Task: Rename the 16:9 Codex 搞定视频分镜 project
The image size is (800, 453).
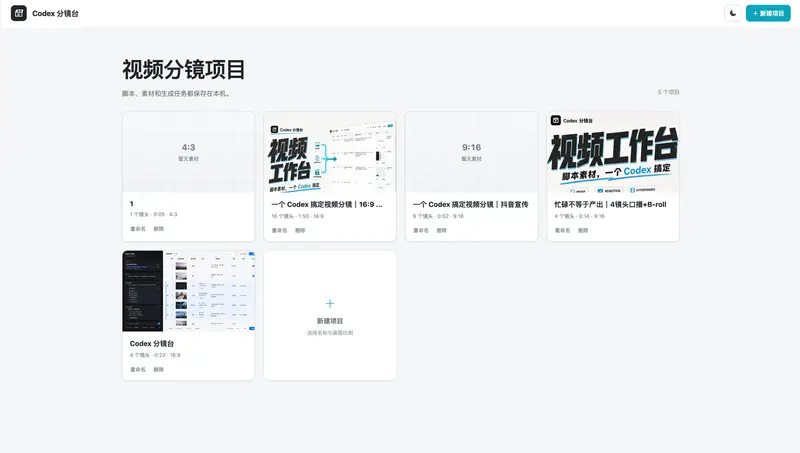Action: pos(279,230)
